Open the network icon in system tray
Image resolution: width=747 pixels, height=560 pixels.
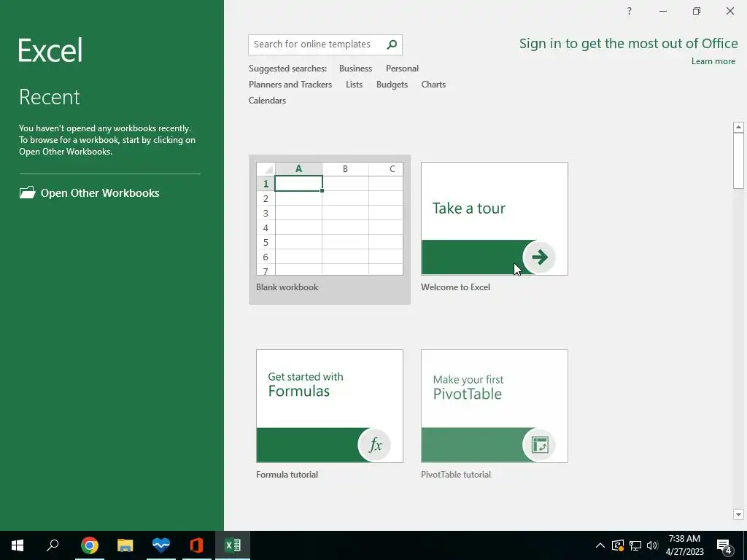pos(635,545)
